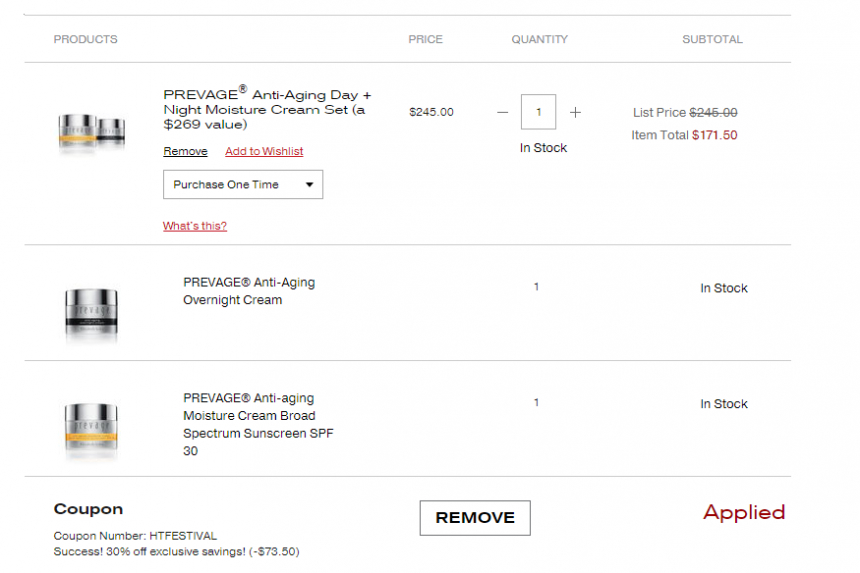The image size is (860, 573).
Task: Click the PRODUCTS column header
Action: (x=86, y=39)
